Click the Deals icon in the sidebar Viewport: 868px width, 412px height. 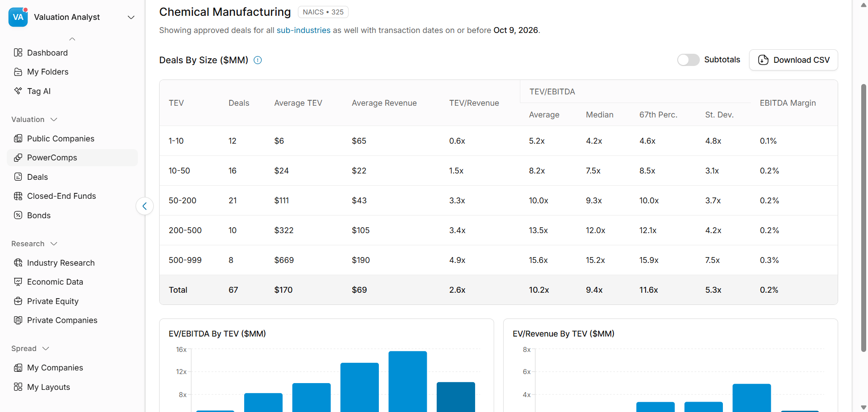[18, 177]
